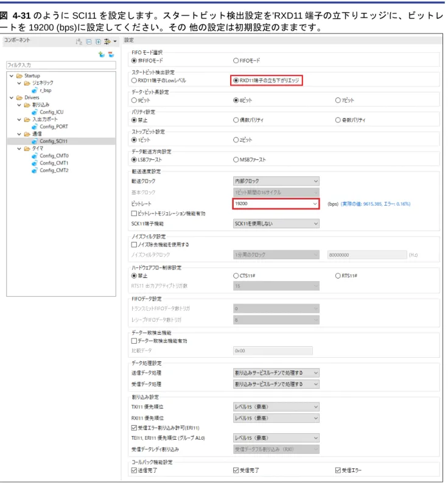Image resolution: width=448 pixels, height=483 pixels.
Task: Select the FIFOモード radio button
Action: click(x=236, y=61)
